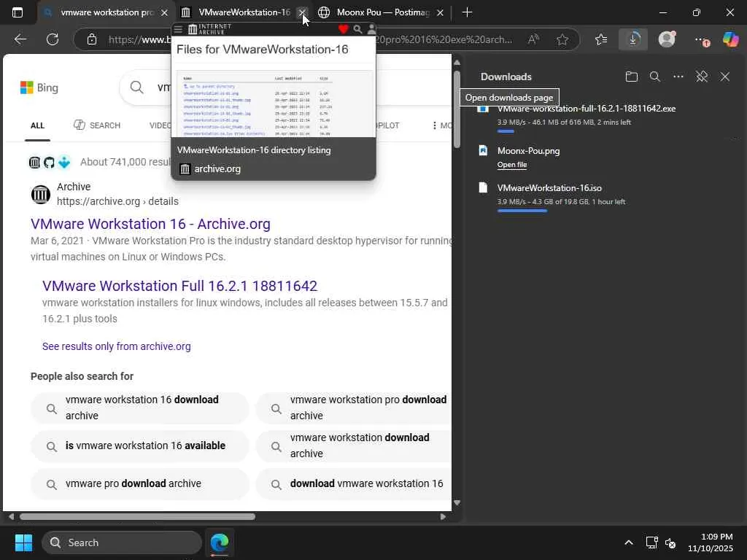
Task: Reload the page with refresh icon
Action: click(x=53, y=39)
